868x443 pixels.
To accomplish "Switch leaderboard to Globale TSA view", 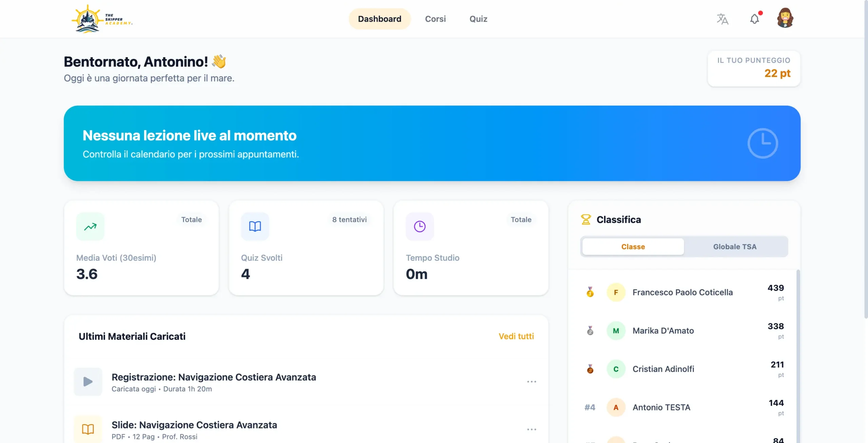I will click(735, 247).
